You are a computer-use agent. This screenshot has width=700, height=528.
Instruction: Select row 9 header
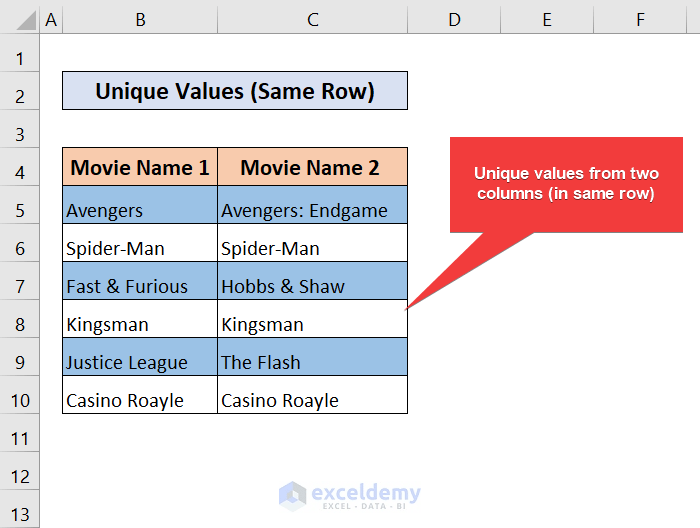pos(20,356)
